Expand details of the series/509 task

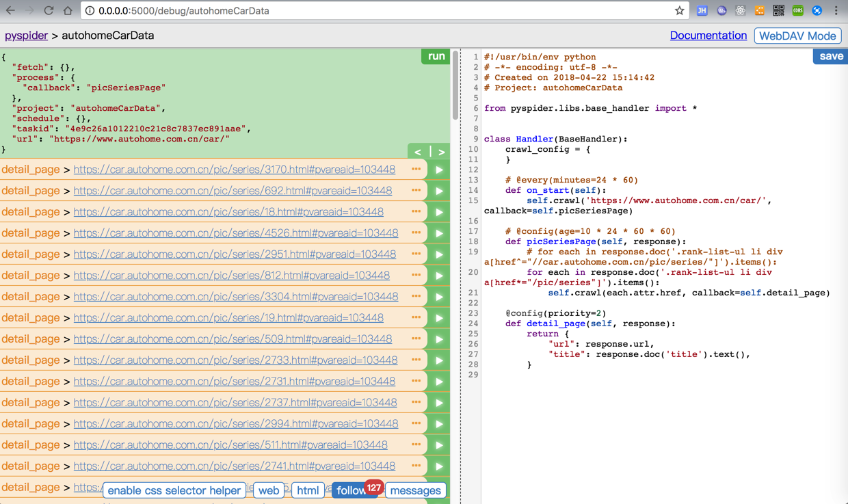tap(416, 339)
